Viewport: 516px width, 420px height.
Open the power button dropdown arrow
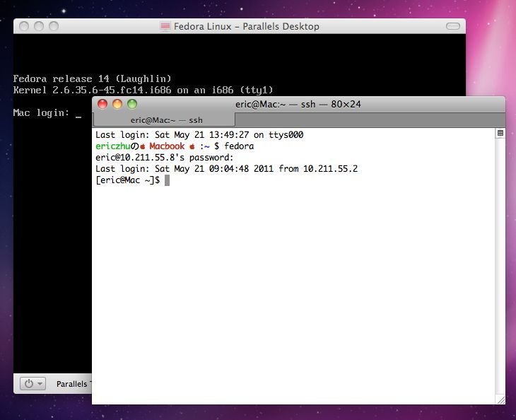[x=40, y=384]
